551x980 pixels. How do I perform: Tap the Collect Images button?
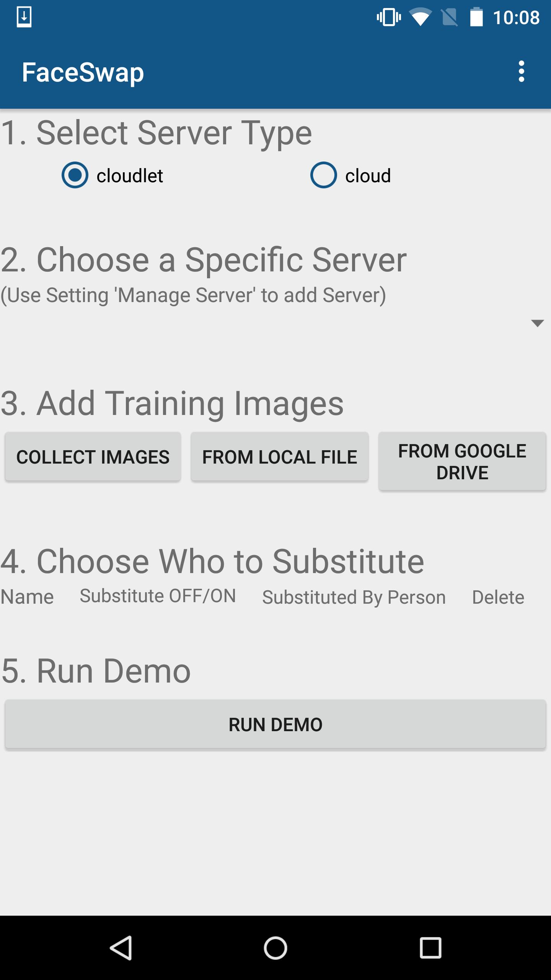(93, 457)
